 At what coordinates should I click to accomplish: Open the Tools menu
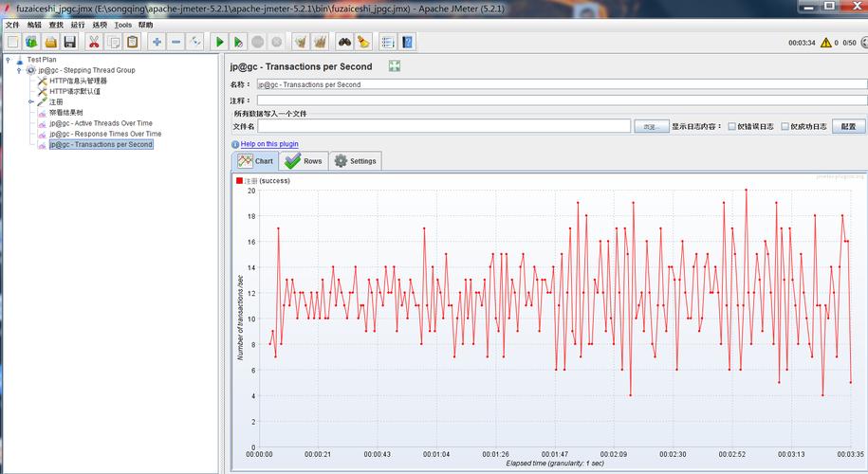[123, 25]
